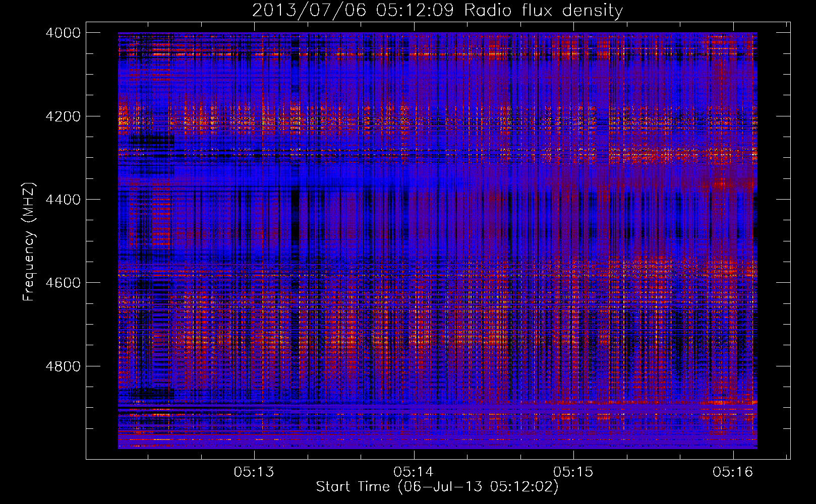Click the 05:15 time axis label
Viewport: 816px width, 504px height.
pyautogui.click(x=573, y=472)
